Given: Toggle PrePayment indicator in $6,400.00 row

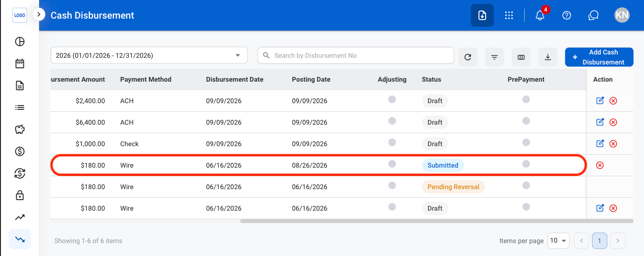Looking at the screenshot, I should (x=526, y=121).
